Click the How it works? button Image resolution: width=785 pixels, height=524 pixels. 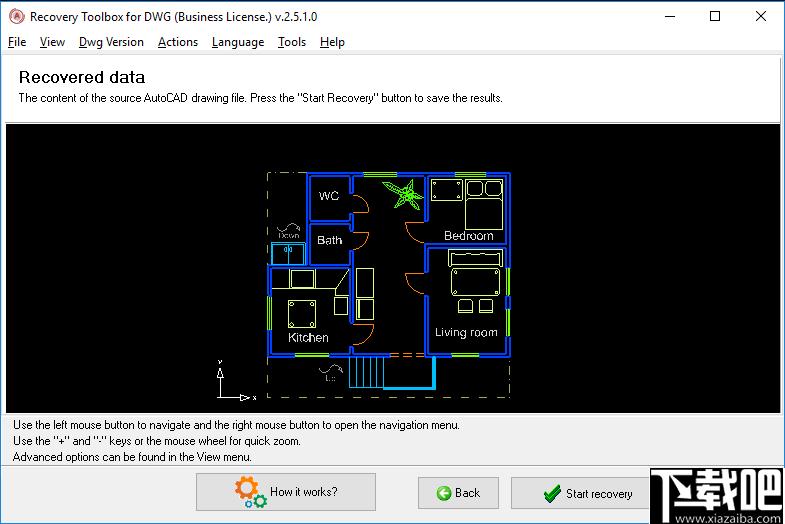click(286, 492)
